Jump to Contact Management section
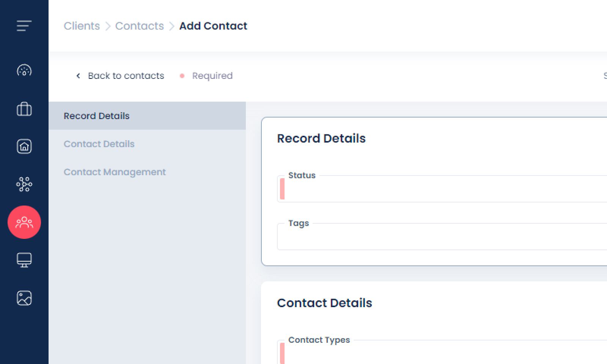Viewport: 607px width, 364px height. 115,172
